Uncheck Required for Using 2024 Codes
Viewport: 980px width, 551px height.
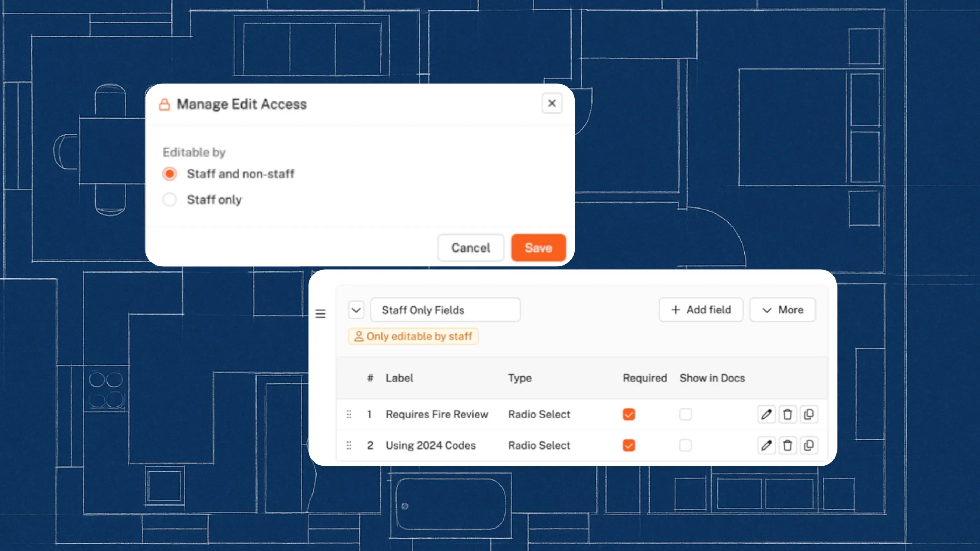[629, 445]
